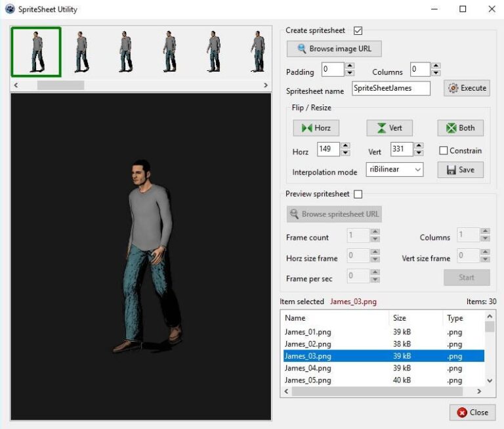
Task: Sort file list by Size column header
Action: click(x=416, y=318)
